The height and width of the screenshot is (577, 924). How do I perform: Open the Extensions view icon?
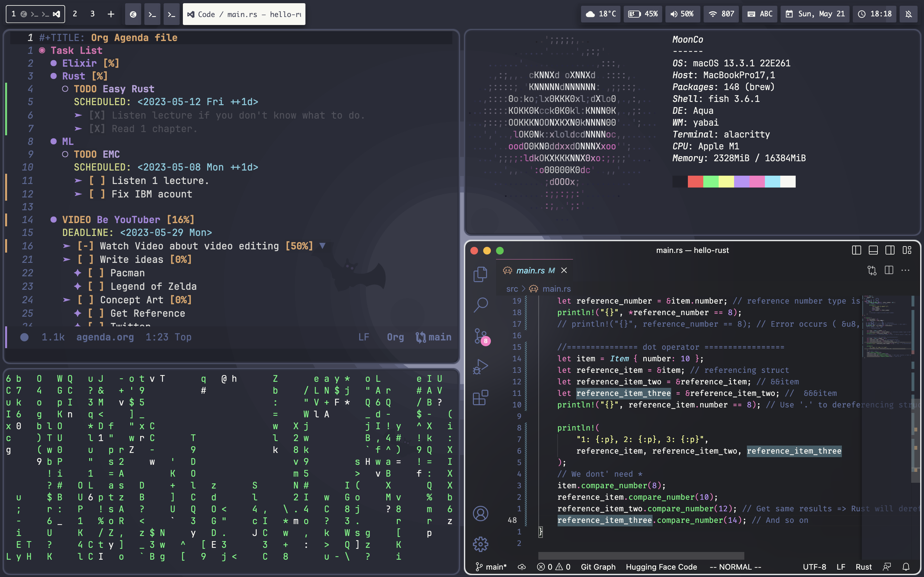click(480, 397)
